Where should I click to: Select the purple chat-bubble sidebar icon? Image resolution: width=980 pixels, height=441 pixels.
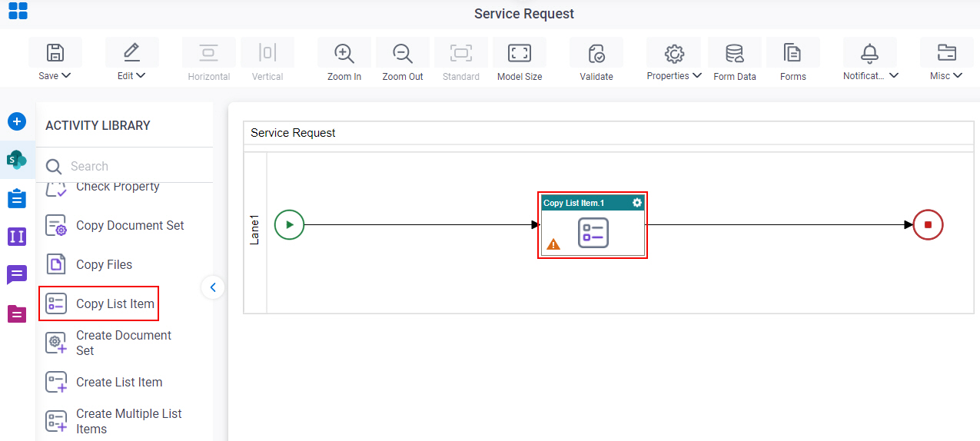coord(17,275)
